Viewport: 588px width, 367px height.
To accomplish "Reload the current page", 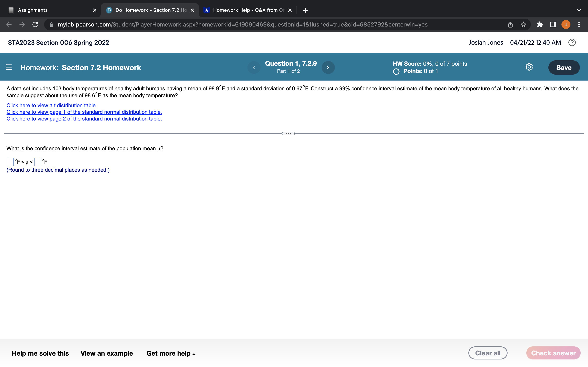I will pos(35,24).
